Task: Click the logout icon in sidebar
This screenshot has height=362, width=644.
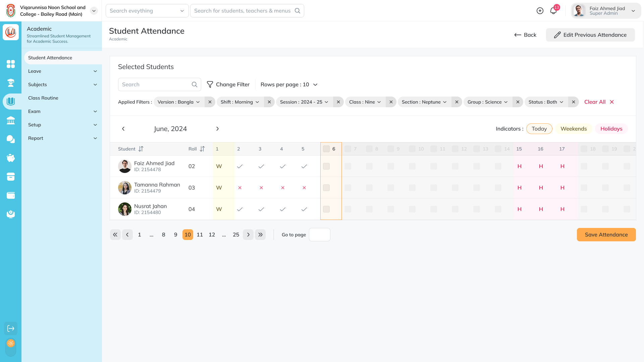Action: click(11, 328)
